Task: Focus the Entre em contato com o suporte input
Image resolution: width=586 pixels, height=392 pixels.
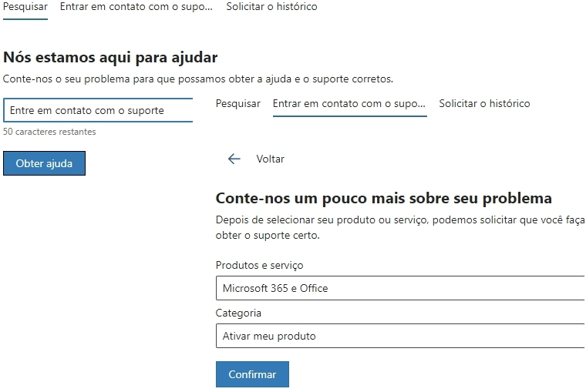Action: pos(98,110)
